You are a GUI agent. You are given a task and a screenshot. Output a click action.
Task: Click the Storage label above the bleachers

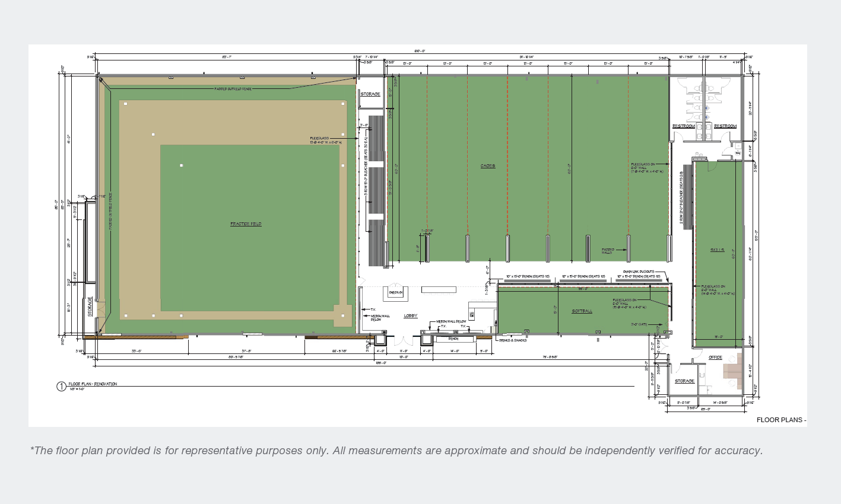pos(370,94)
